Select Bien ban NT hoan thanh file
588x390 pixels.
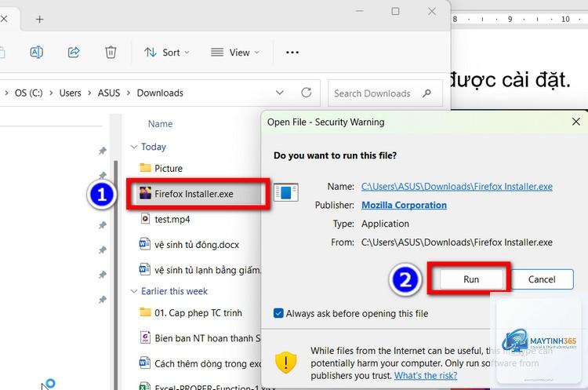coord(199,338)
